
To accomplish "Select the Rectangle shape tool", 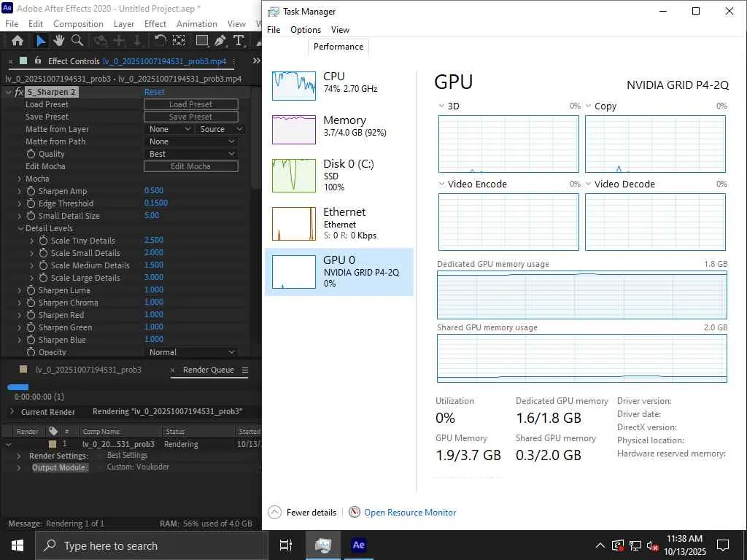I will pyautogui.click(x=202, y=41).
